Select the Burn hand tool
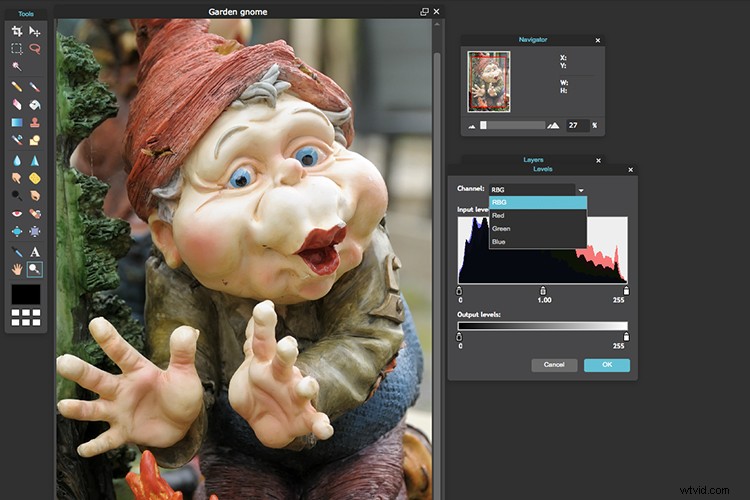This screenshot has height=500, width=750. (x=34, y=196)
